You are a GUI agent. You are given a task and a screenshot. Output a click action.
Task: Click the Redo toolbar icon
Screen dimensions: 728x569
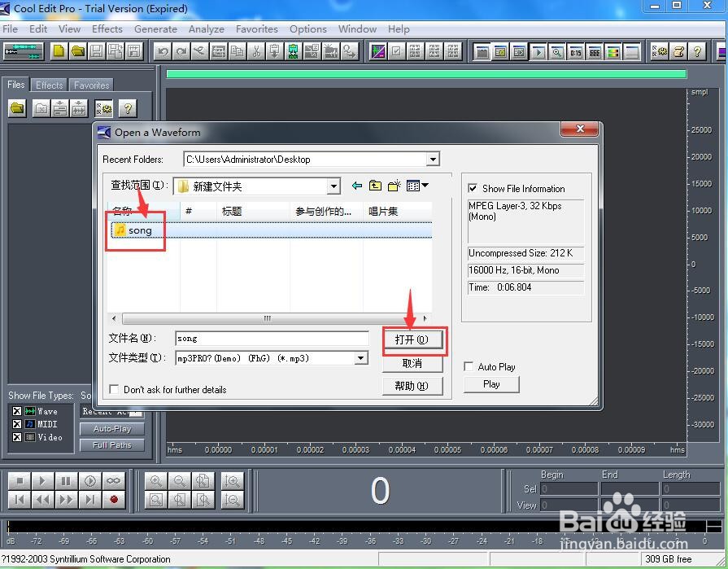(x=181, y=51)
